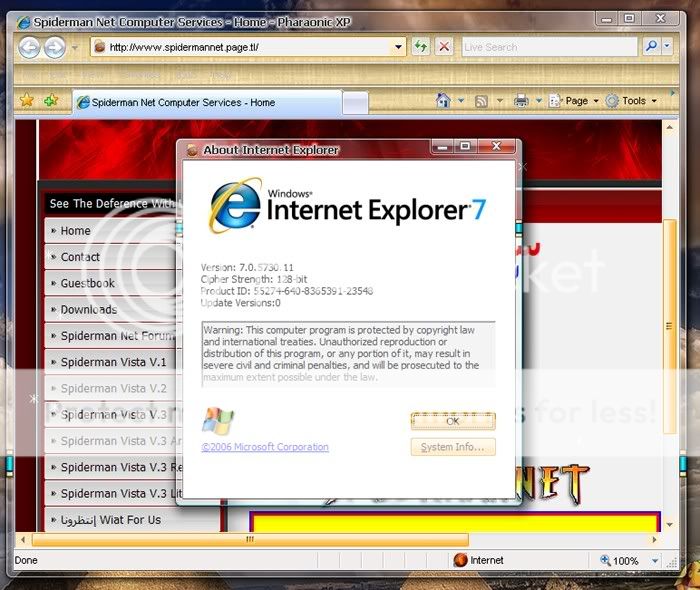
Task: Click the Done status bar text
Action: pos(26,560)
